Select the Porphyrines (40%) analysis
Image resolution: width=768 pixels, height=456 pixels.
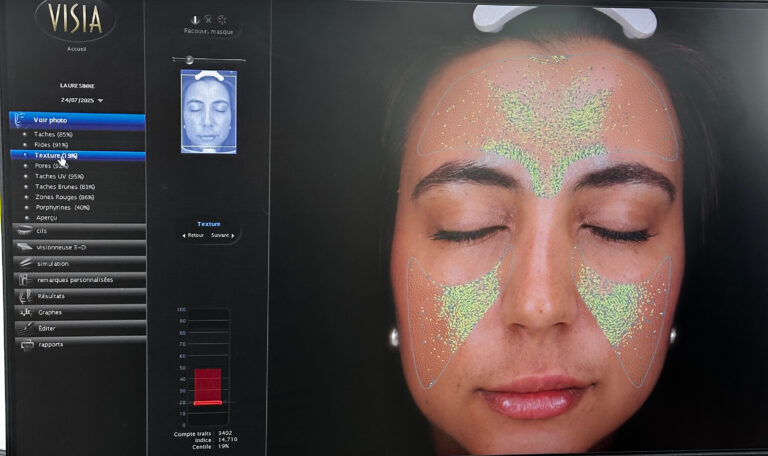(x=62, y=208)
